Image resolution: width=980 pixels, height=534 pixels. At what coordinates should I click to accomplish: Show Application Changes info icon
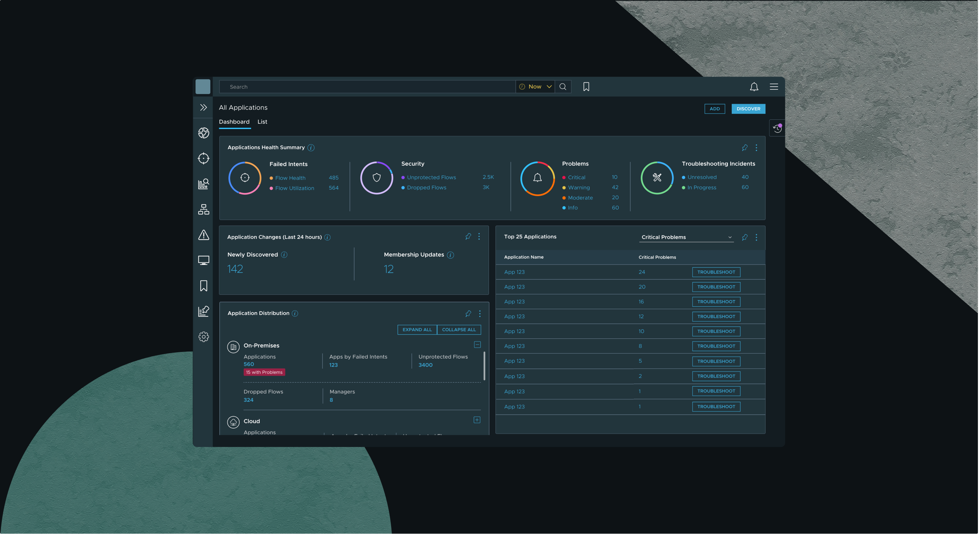click(x=327, y=237)
